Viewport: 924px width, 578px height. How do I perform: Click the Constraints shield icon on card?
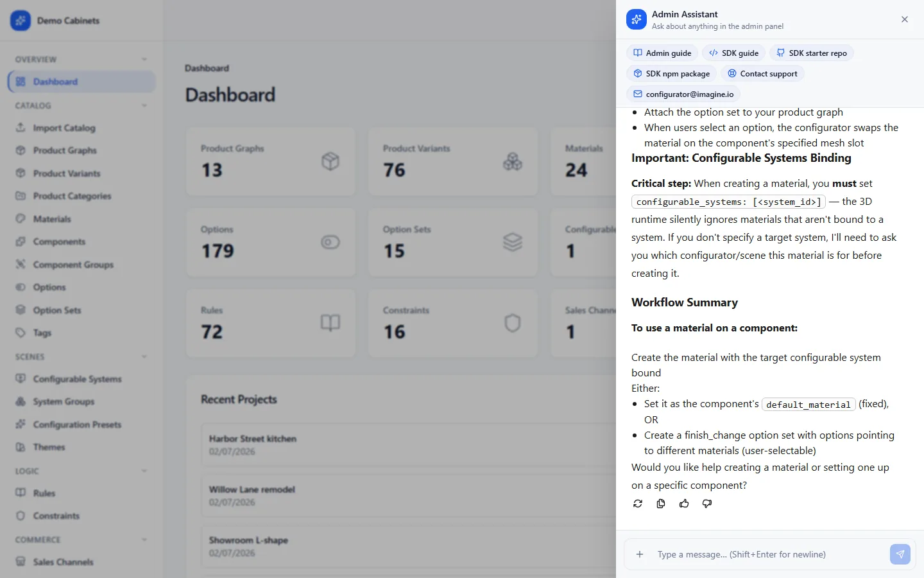(x=513, y=323)
